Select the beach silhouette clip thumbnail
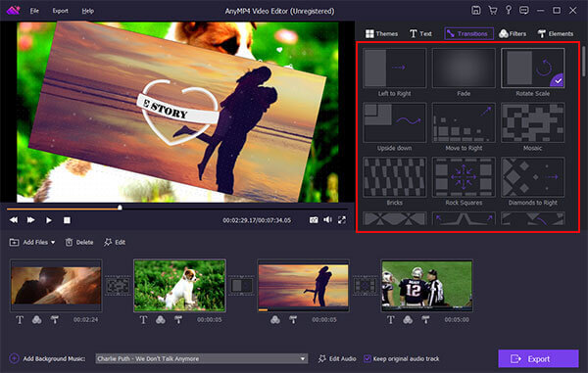Screen dimensions: 588x373 (304, 285)
